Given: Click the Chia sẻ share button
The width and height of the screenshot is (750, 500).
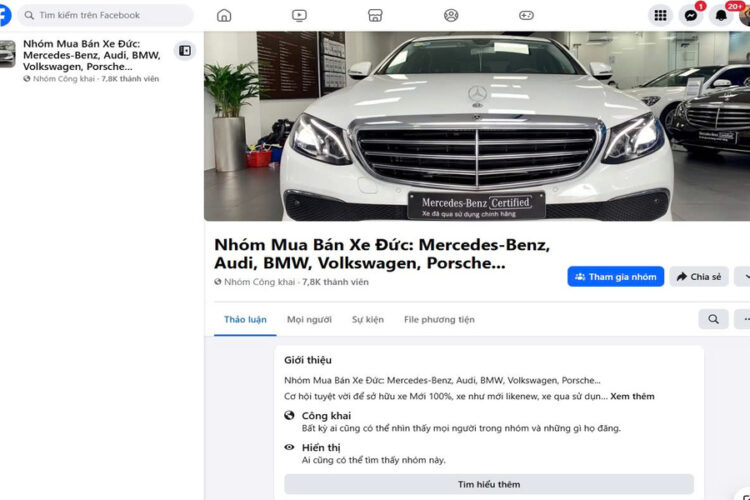Looking at the screenshot, I should click(699, 277).
